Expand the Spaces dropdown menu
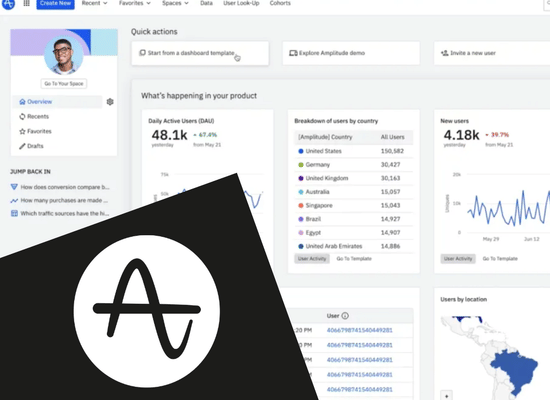 (x=175, y=3)
